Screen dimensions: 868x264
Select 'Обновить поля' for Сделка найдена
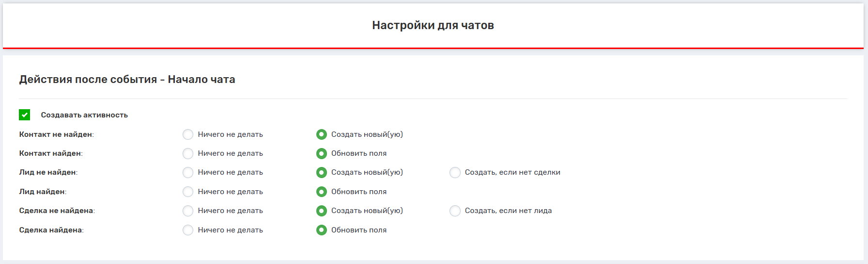tap(322, 230)
